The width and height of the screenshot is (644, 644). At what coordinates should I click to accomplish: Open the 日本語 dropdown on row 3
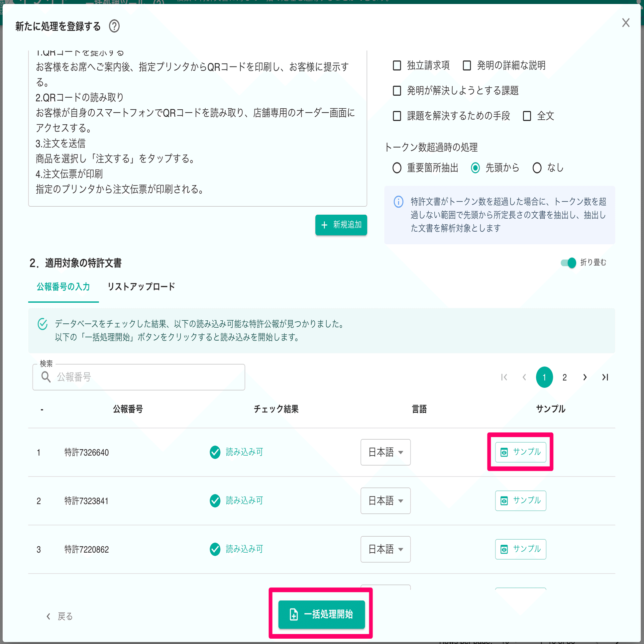click(x=385, y=549)
